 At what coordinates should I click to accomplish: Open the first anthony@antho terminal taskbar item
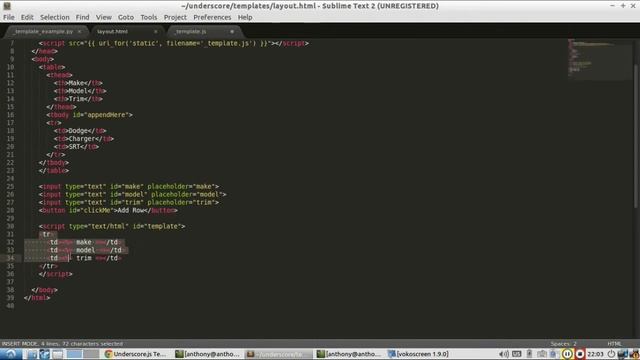207,354
